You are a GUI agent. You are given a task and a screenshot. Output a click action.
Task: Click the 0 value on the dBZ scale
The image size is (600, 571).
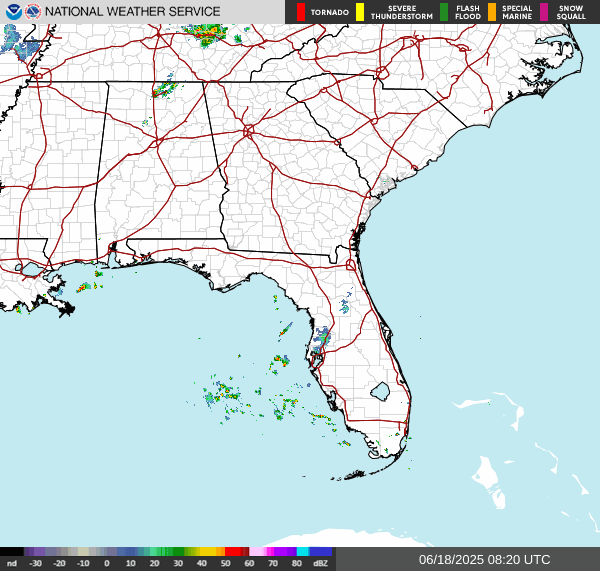click(107, 563)
